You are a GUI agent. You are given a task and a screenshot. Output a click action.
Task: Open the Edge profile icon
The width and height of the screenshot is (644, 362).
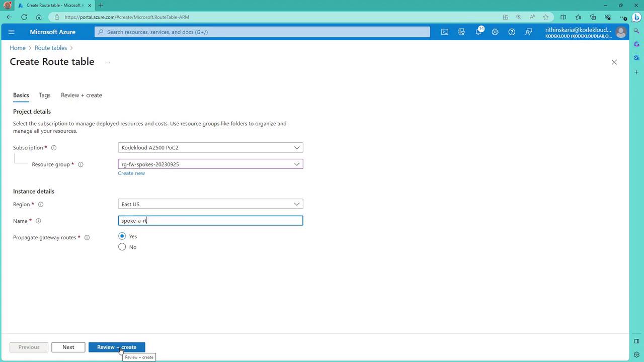tap(7, 5)
